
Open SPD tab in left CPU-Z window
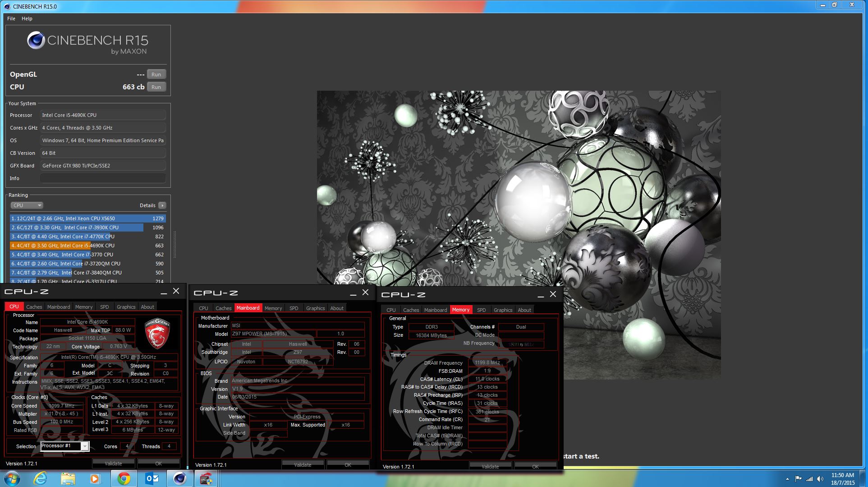click(105, 307)
